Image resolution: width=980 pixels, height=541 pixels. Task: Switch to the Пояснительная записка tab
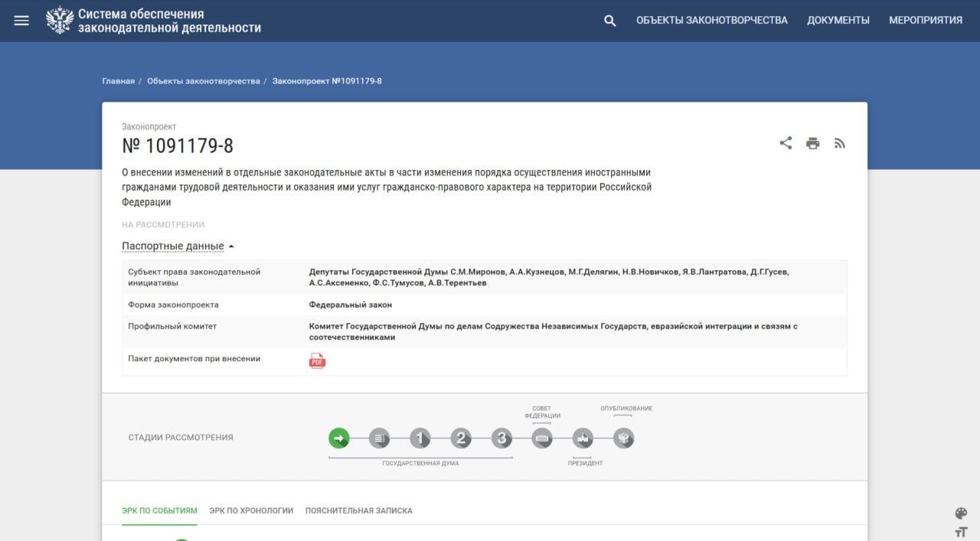(358, 510)
